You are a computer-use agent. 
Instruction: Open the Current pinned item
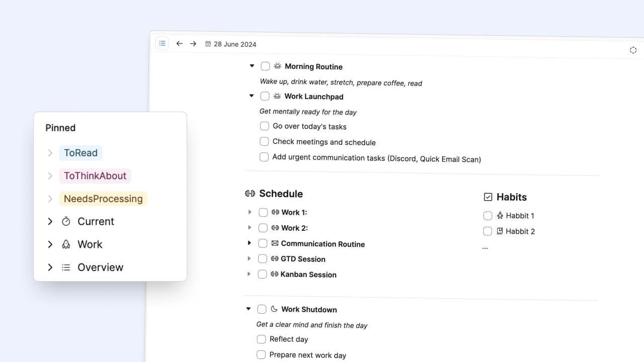coord(96,221)
